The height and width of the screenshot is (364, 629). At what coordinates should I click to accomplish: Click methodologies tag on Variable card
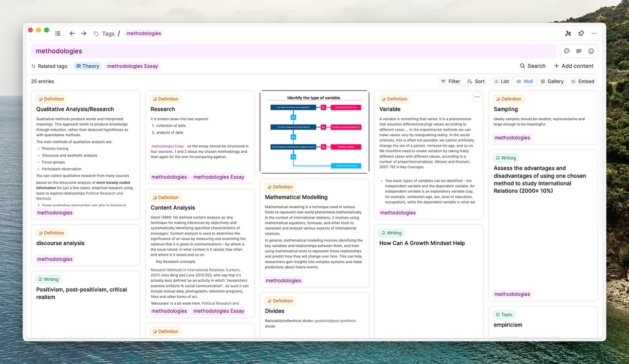(398, 213)
